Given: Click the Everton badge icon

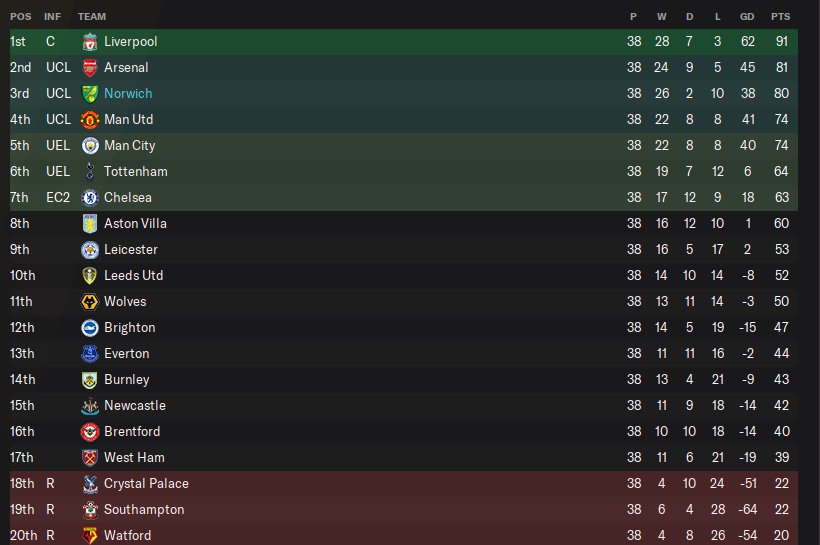Looking at the screenshot, I should pos(89,354).
